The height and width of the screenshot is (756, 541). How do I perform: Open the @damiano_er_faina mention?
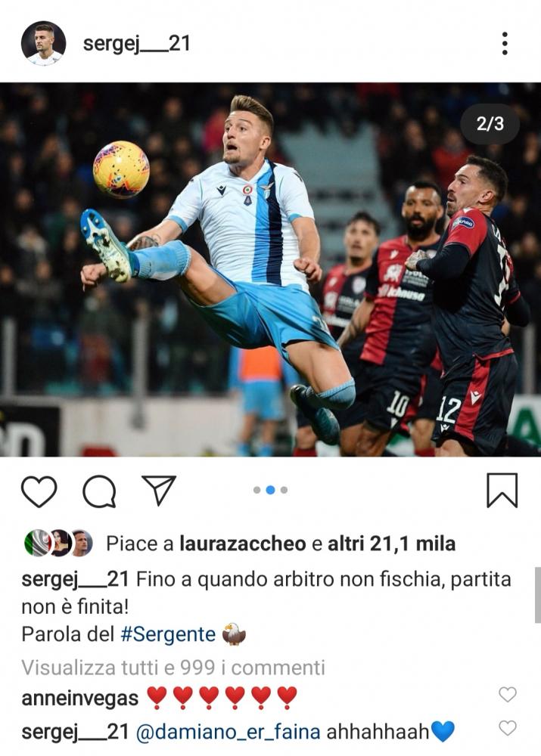coord(229,732)
